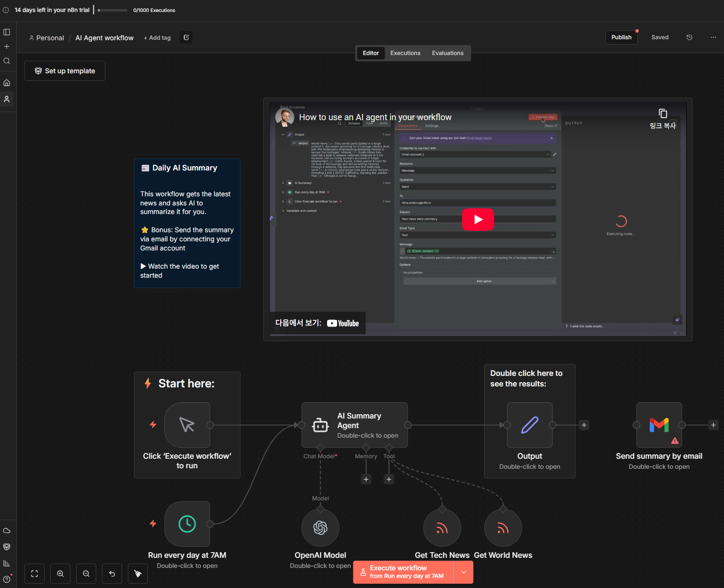This screenshot has width=724, height=588.
Task: Select the Get Tech News RSS node
Action: [442, 528]
